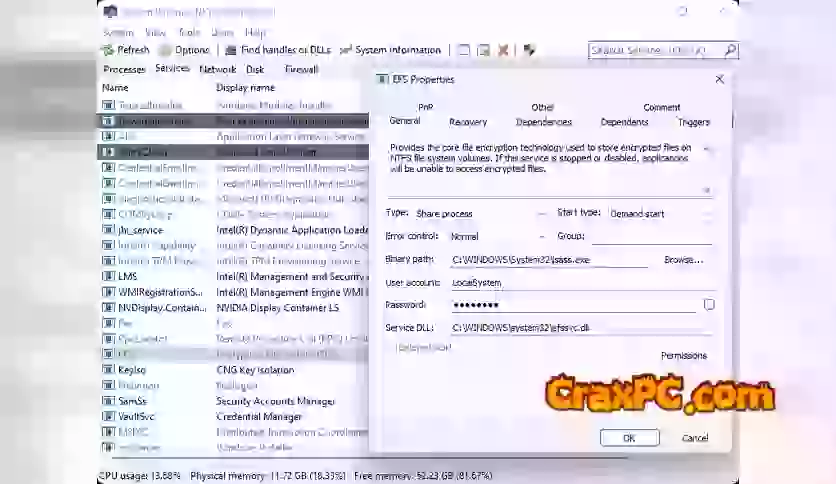Screen dimensions: 836x484
Task: Switch to the Firewall tab
Action: [x=301, y=69]
